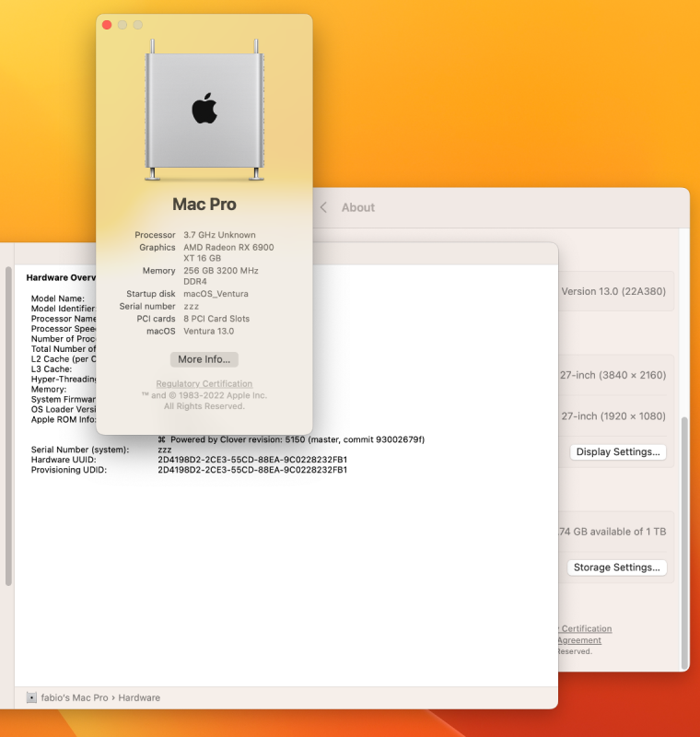
Task: Open Storage Settings in System Settings
Action: [616, 567]
